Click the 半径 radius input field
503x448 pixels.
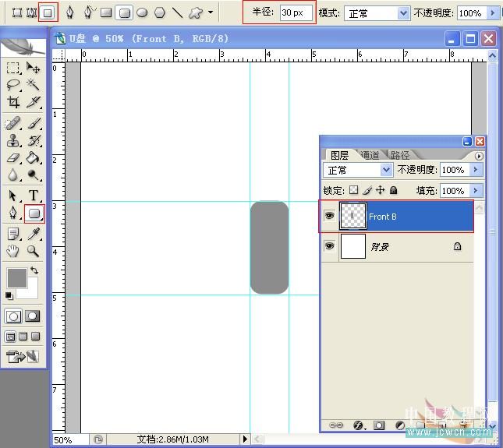pyautogui.click(x=296, y=13)
